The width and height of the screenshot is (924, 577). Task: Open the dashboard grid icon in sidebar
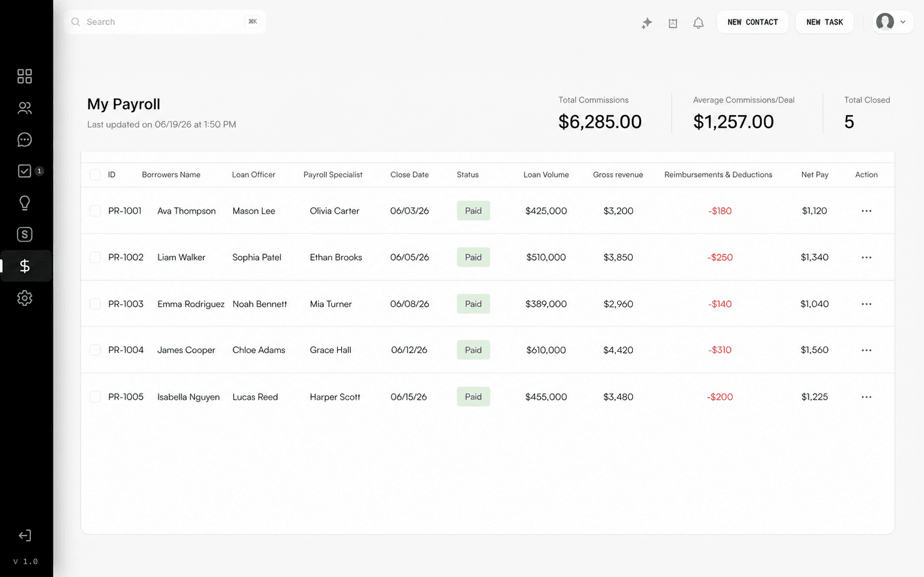click(24, 76)
